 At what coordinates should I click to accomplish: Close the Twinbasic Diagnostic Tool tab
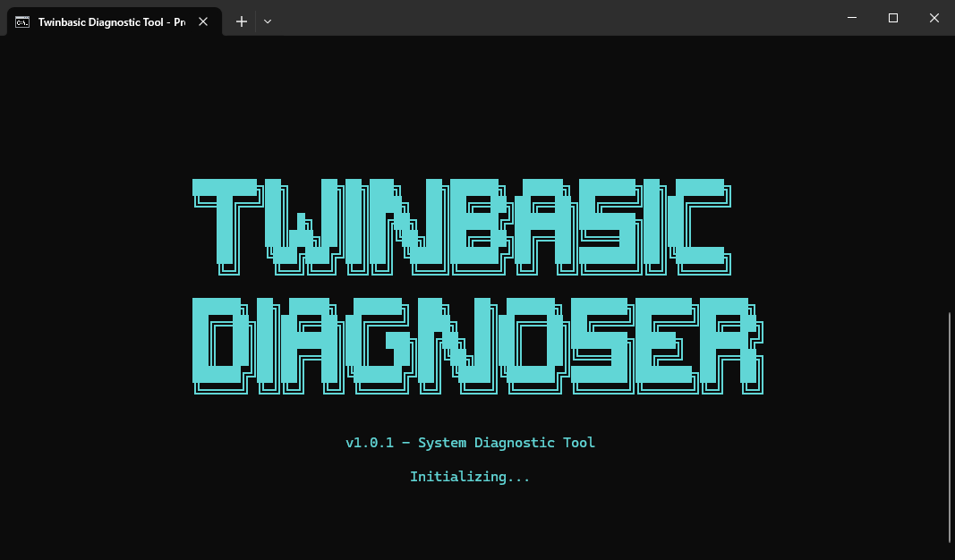(x=203, y=21)
